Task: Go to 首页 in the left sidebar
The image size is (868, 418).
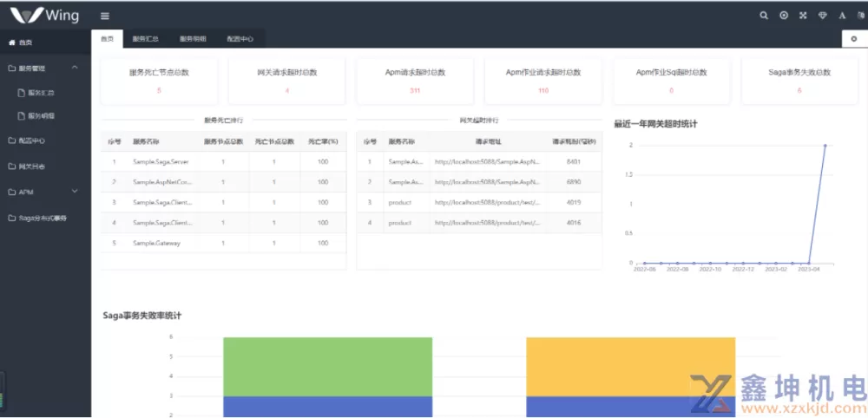Action: [45, 42]
